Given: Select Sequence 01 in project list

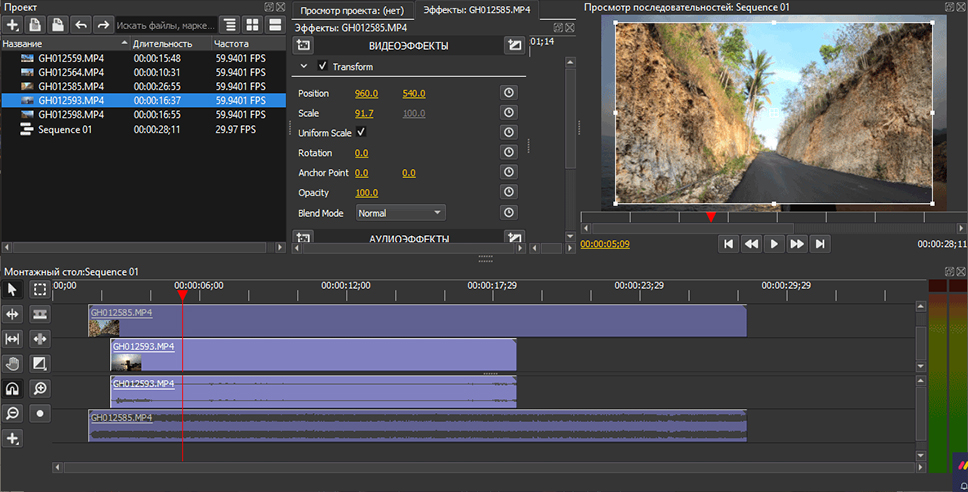Looking at the screenshot, I should (65, 129).
